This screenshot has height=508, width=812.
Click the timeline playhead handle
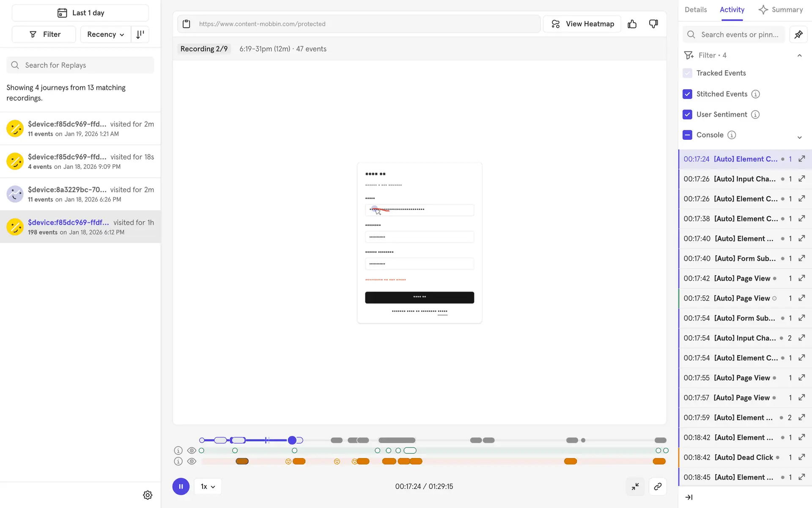point(292,440)
